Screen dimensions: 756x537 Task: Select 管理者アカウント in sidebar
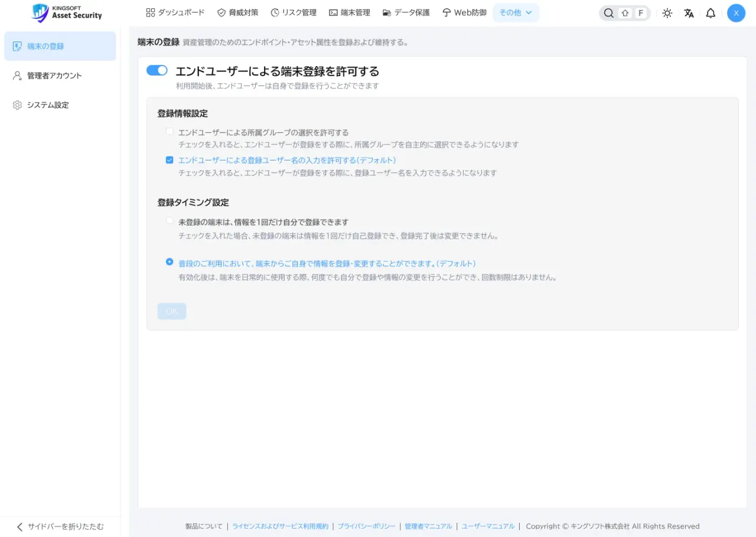60,76
